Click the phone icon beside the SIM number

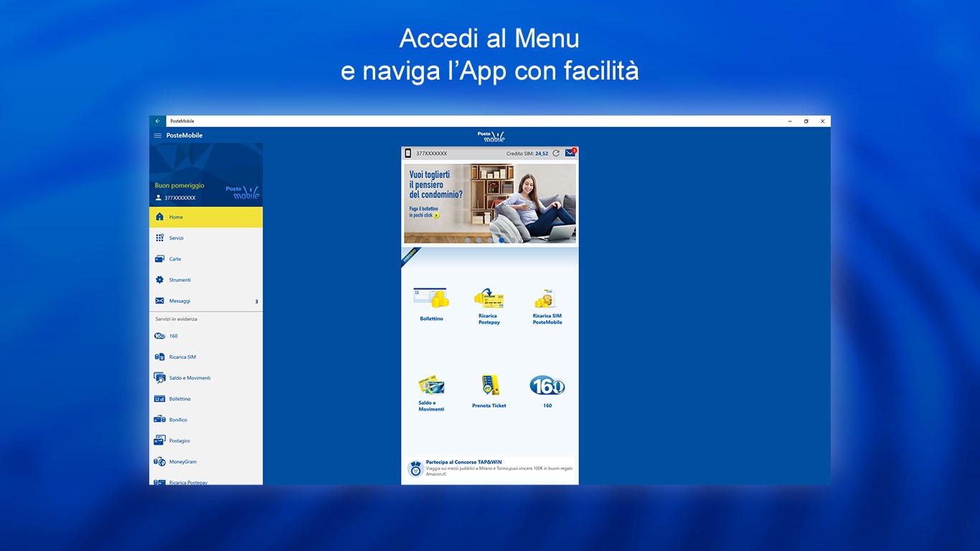pyautogui.click(x=408, y=154)
